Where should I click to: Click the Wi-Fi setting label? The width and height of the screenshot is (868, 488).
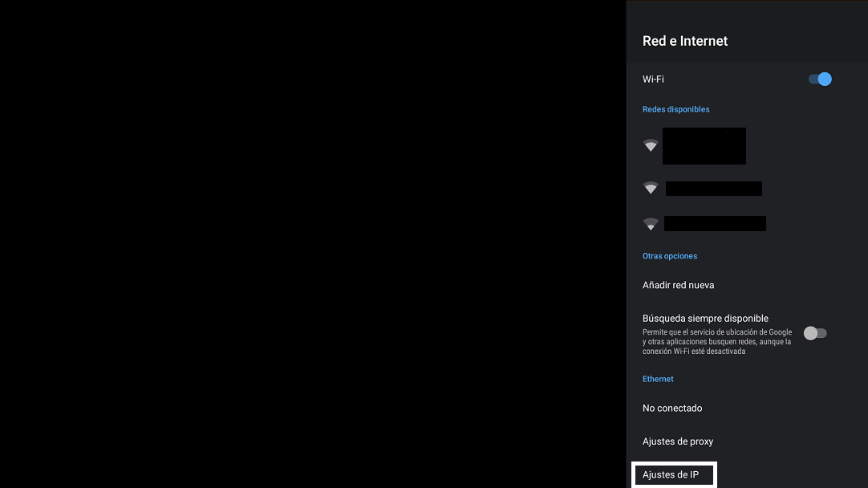click(653, 79)
